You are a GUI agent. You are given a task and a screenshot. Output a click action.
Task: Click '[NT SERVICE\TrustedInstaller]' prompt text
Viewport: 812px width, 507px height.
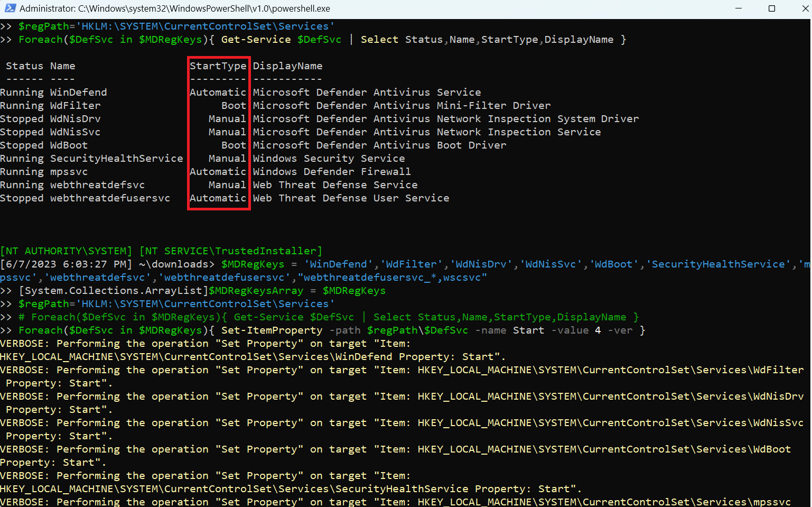(231, 251)
